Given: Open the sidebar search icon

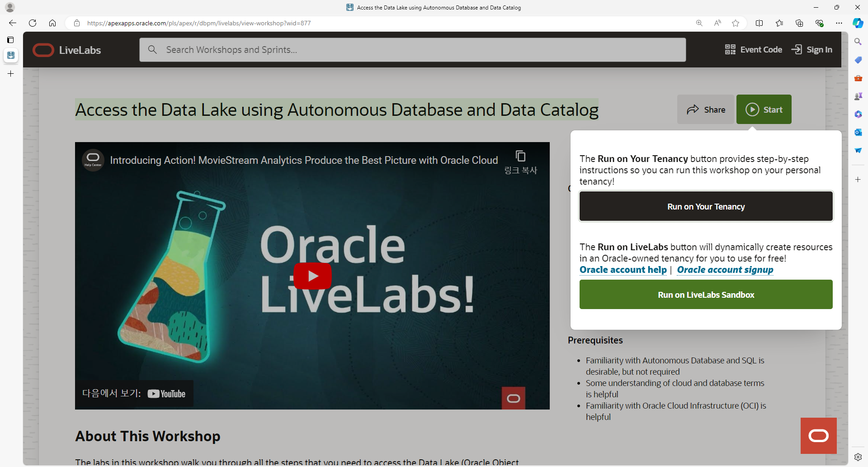Looking at the screenshot, I should [x=858, y=42].
